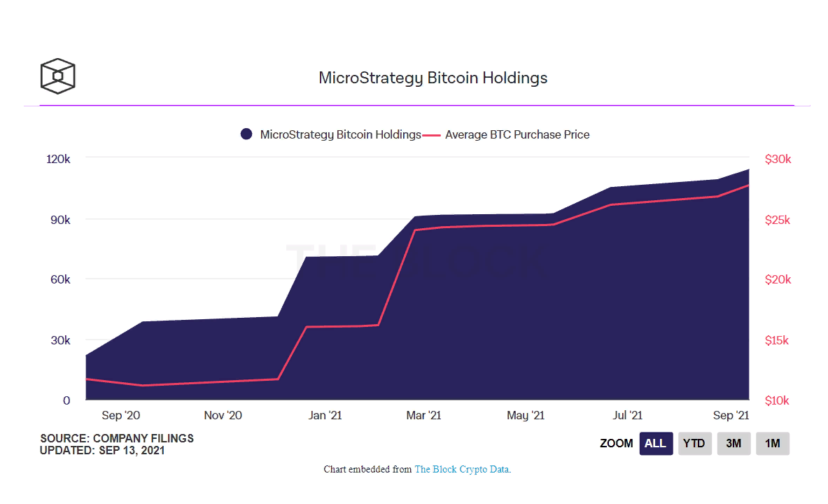
Task: Click The Block cube logo icon
Action: (x=57, y=76)
